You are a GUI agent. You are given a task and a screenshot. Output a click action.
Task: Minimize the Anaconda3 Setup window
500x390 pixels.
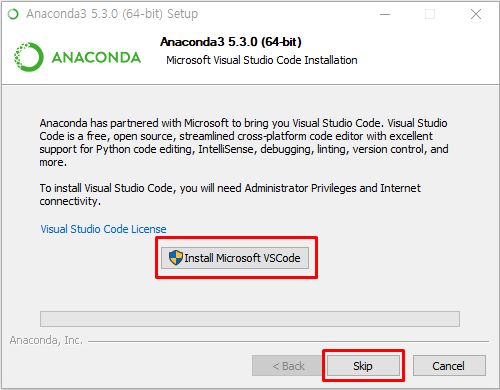(385, 14)
